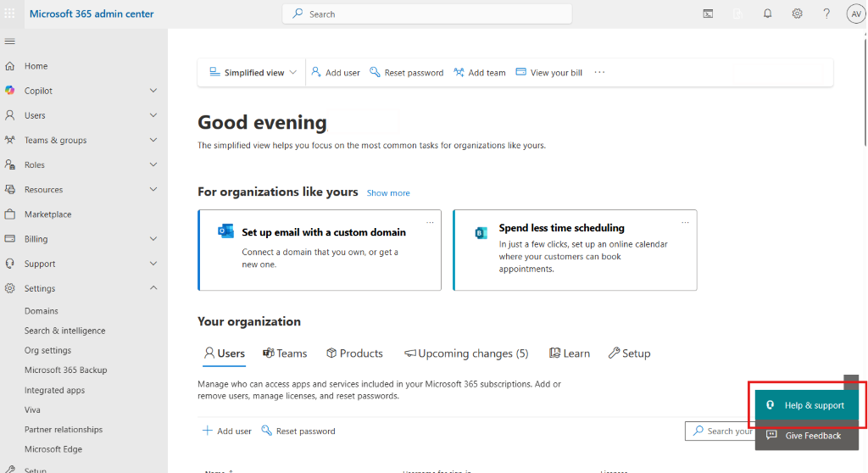Open the app launcher waffle icon

coord(9,14)
